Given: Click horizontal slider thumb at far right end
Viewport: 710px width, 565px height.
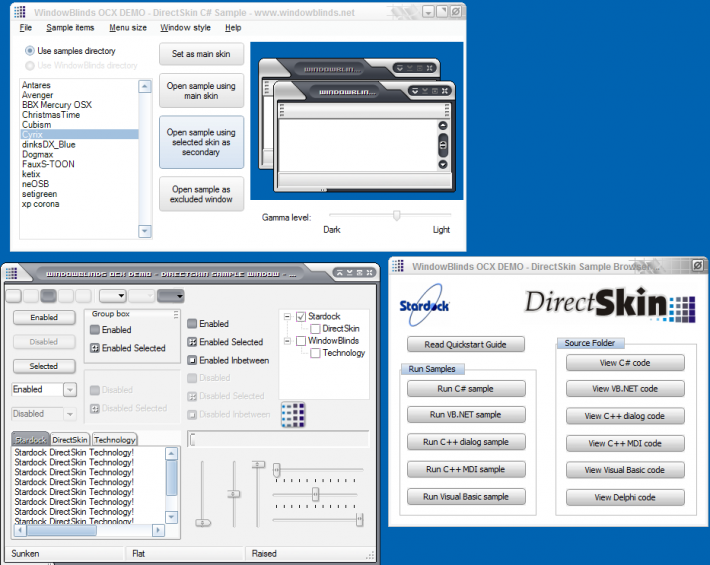Looking at the screenshot, I should click(360, 519).
